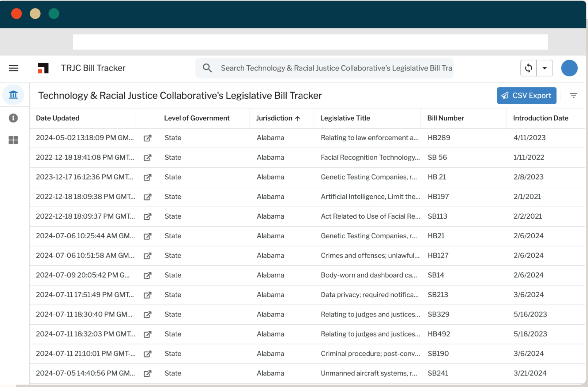Click introduction date 5/16/2023
Viewport: 588px width, 387px height.
530,314
